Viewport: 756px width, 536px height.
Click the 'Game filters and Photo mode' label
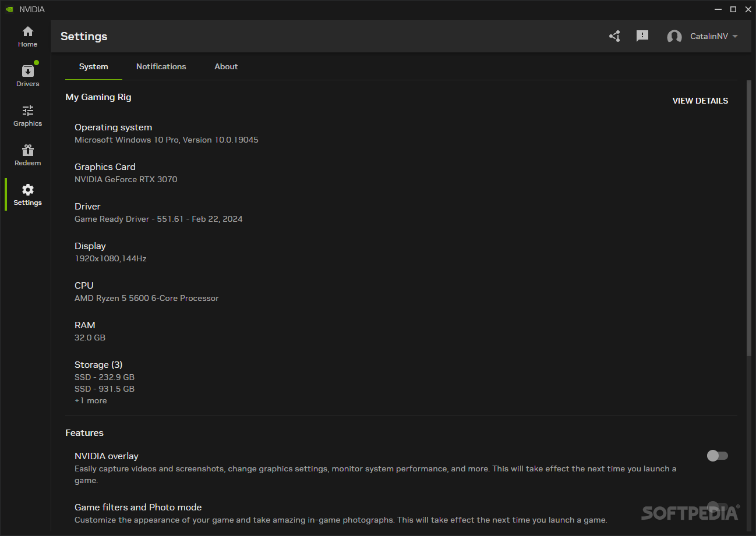pos(138,507)
